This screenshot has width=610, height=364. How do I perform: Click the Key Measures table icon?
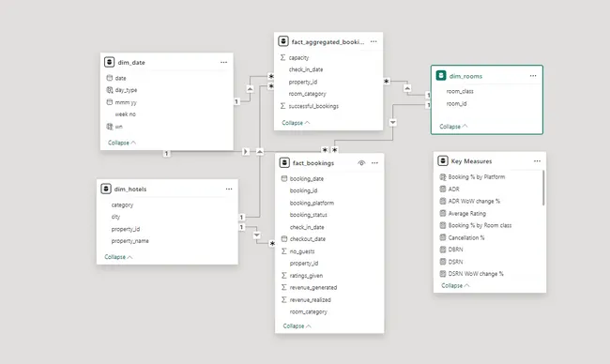[x=443, y=160]
